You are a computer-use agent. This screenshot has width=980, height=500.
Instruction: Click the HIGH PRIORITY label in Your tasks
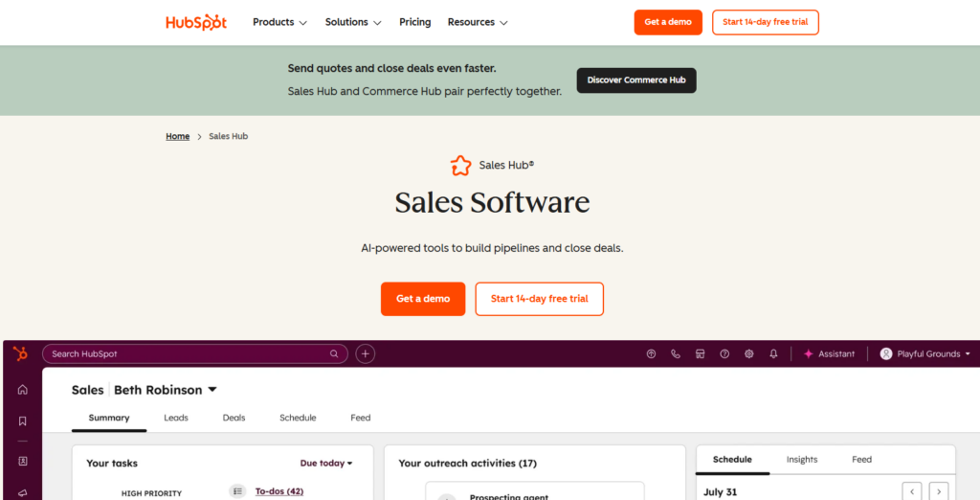[151, 493]
